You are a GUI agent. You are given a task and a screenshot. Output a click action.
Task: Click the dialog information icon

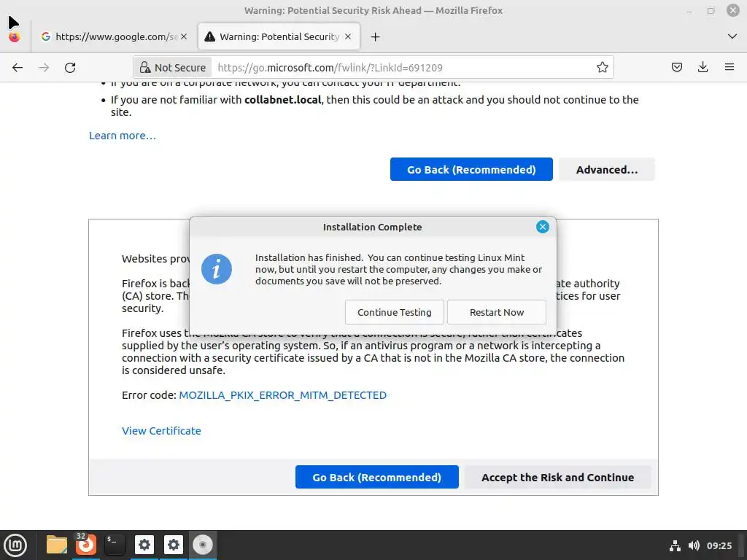[216, 269]
